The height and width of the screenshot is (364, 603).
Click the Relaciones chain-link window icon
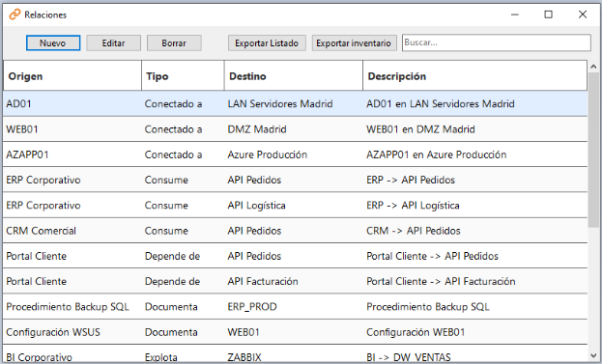[x=14, y=14]
